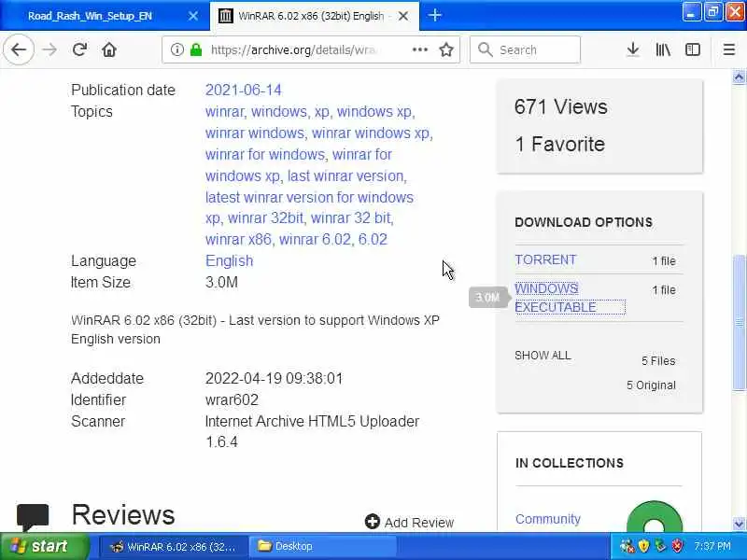Click the plus icon beside Add Review
This screenshot has width=747, height=560.
pyautogui.click(x=372, y=522)
